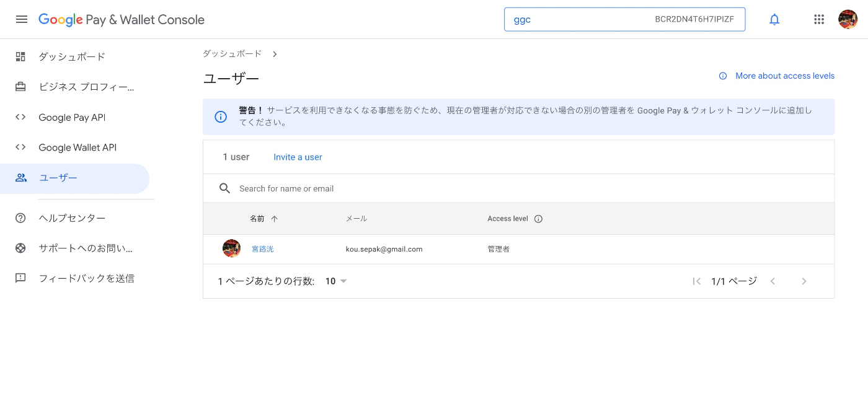Image resolution: width=868 pixels, height=404 pixels.
Task: Open フィードバックを送信 in sidebar
Action: coord(74,278)
